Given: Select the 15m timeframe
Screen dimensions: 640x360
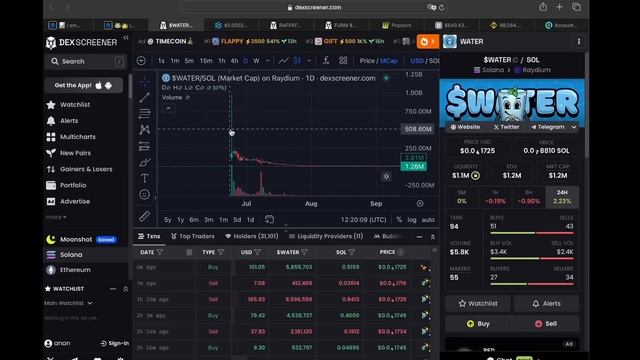Looking at the screenshot, I should [206, 61].
